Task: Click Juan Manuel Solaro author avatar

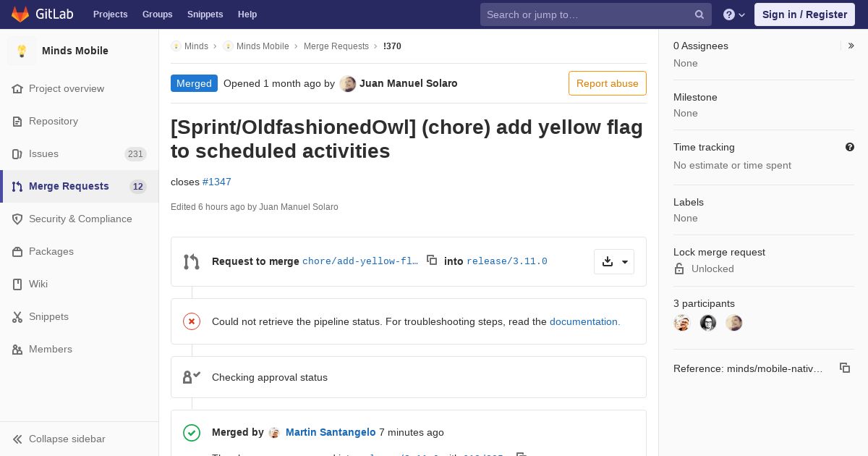Action: click(348, 83)
